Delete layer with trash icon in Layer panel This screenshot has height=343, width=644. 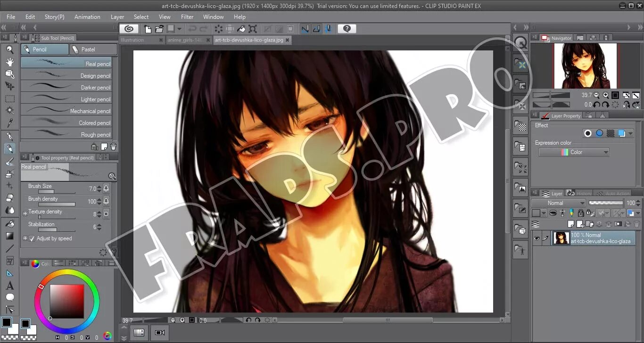pyautogui.click(x=636, y=224)
